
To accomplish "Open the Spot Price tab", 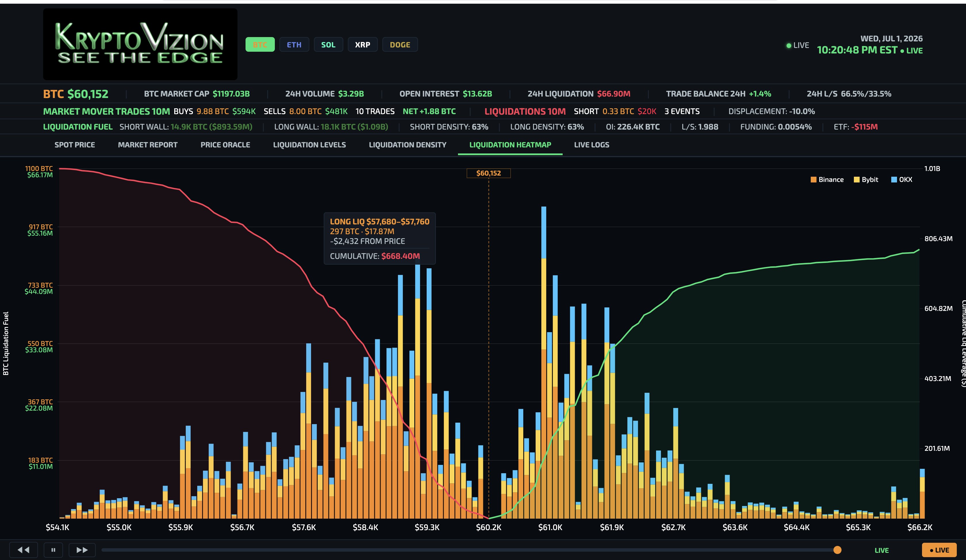I will point(75,145).
